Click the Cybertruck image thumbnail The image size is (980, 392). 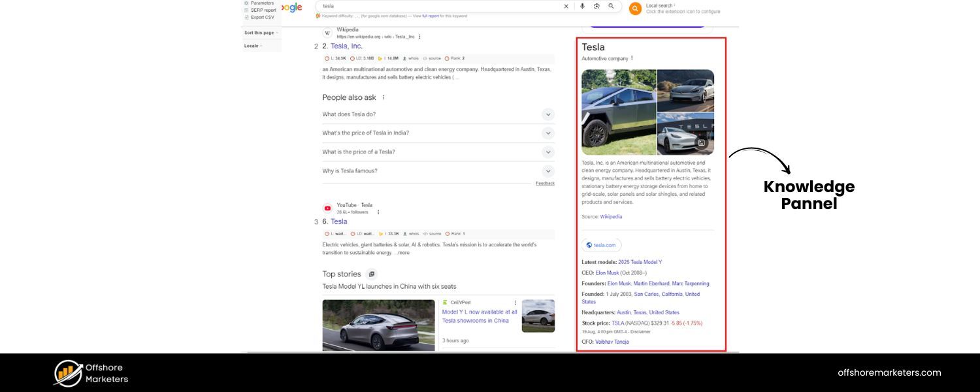[619, 112]
